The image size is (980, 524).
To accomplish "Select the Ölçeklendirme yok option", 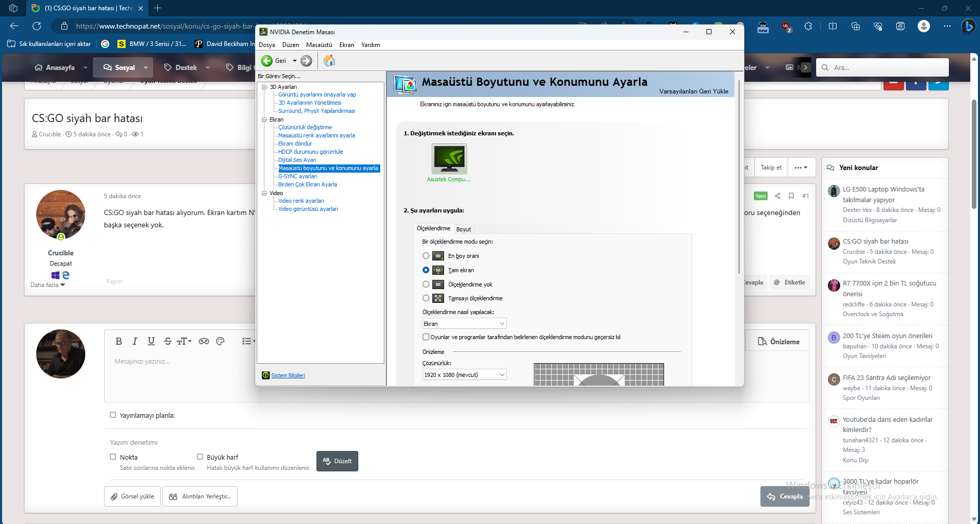I will (426, 284).
